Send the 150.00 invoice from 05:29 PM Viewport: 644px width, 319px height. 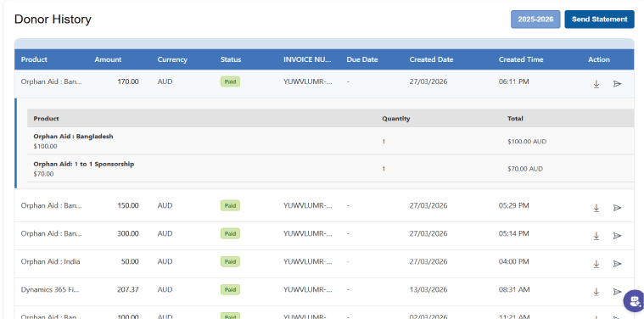[x=617, y=208]
